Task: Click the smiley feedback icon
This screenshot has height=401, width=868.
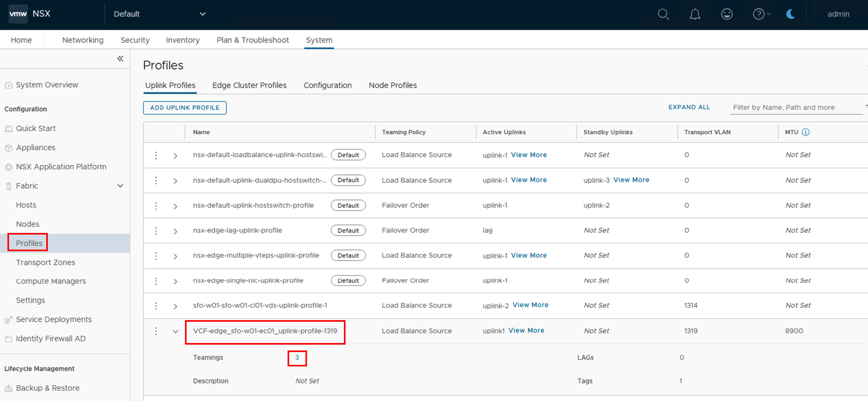Action: click(727, 14)
